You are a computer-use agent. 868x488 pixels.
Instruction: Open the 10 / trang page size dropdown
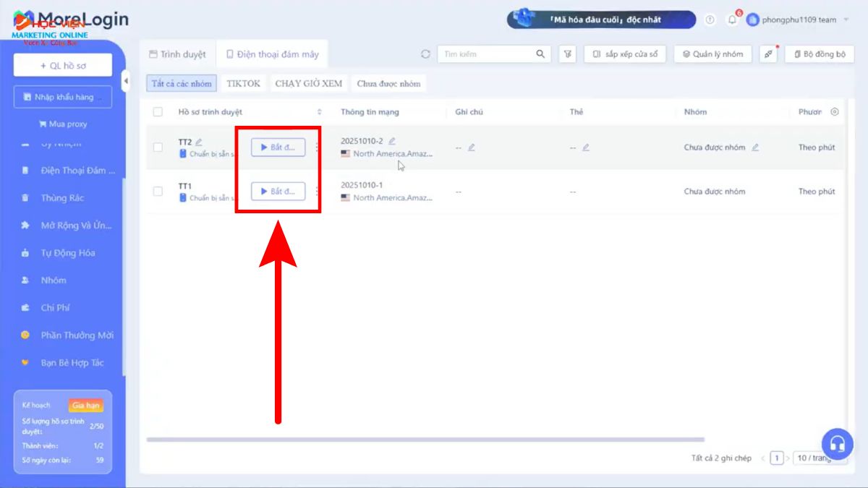click(819, 458)
